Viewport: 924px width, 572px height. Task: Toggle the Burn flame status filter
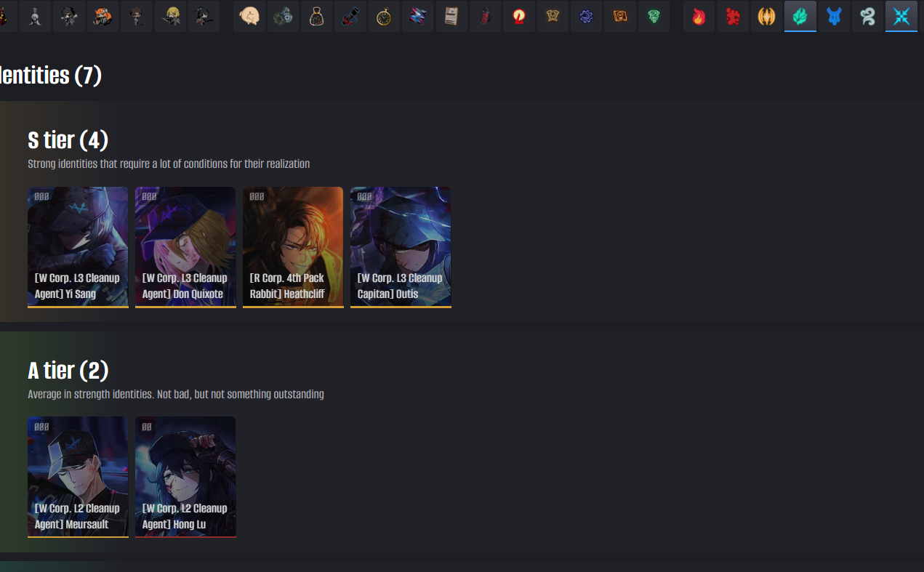point(699,16)
